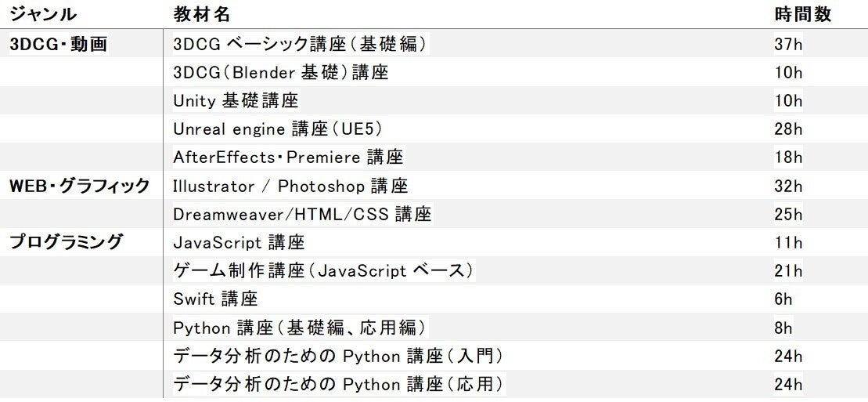The image size is (868, 402).
Task: Select the JavaScript 講座 row
Action: (x=239, y=243)
